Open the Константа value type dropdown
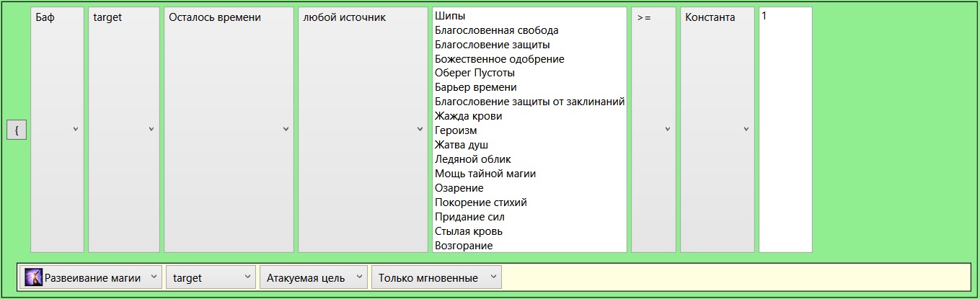The width and height of the screenshot is (980, 299). 718,130
